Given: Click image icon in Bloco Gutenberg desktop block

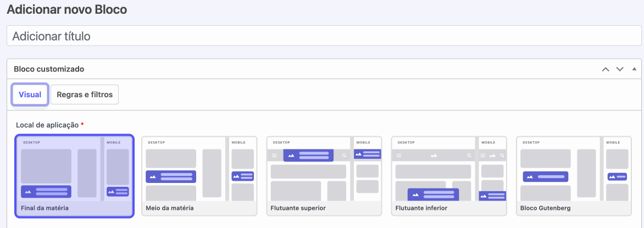Looking at the screenshot, I should coord(530,177).
